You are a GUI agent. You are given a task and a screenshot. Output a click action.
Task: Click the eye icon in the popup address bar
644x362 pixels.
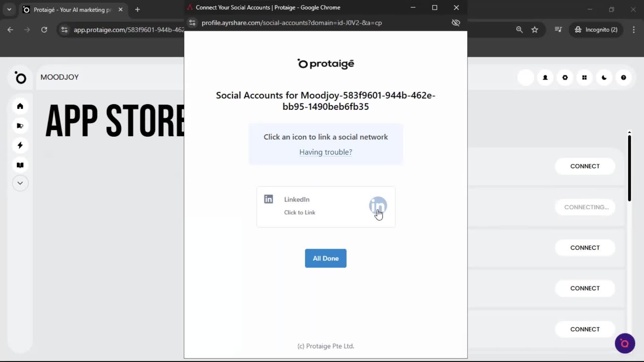pyautogui.click(x=455, y=23)
